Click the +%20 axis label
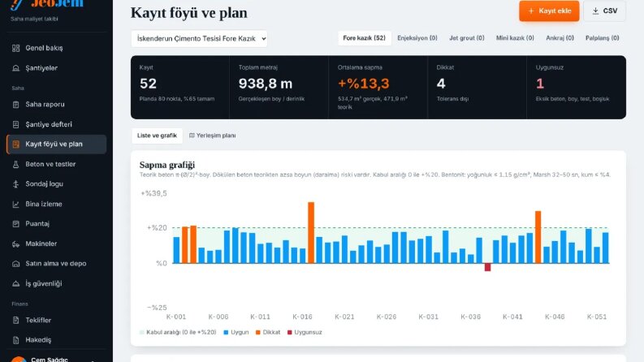The image size is (644, 362). 157,228
